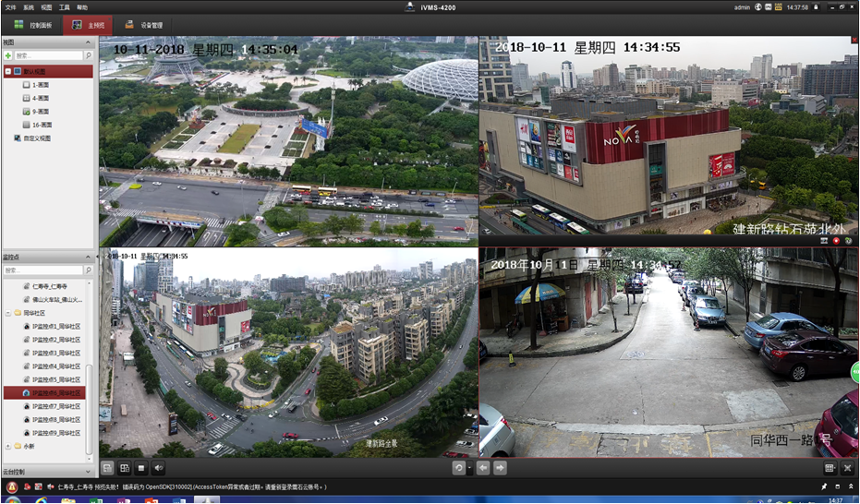The width and height of the screenshot is (860, 504).
Task: Select IP监控点8_同华社区 camera
Action: click(x=52, y=420)
